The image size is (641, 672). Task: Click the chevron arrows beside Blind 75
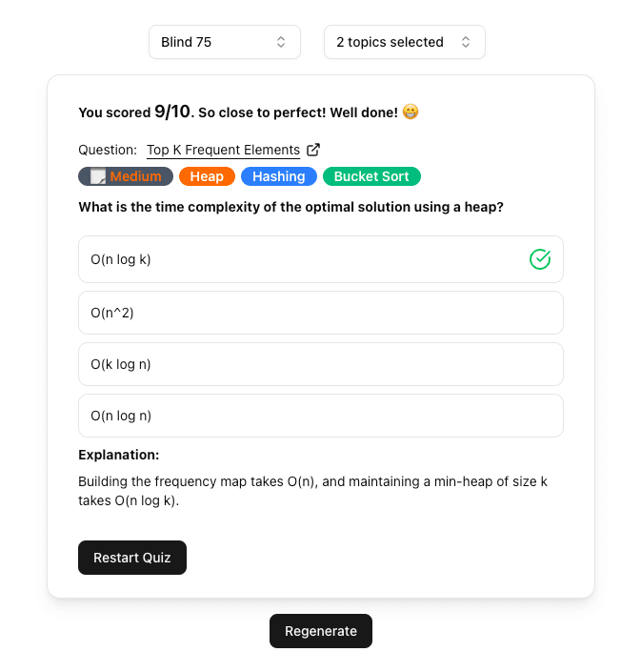click(x=281, y=42)
